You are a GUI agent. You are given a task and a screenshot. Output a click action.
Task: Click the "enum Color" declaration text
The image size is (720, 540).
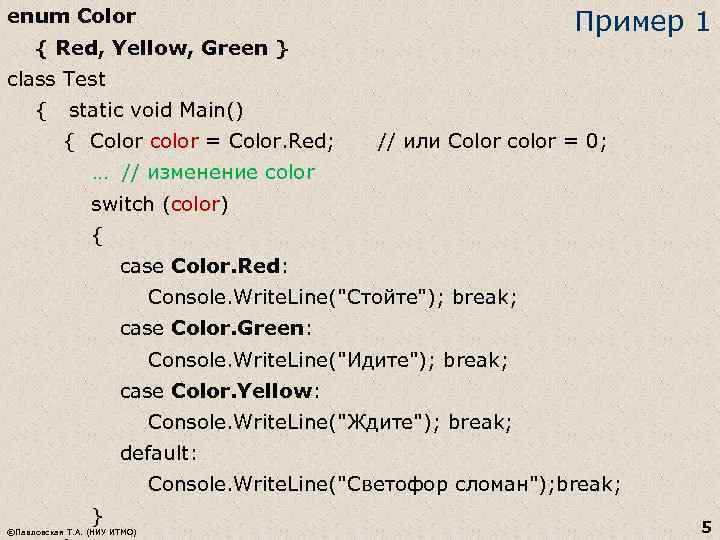(71, 17)
